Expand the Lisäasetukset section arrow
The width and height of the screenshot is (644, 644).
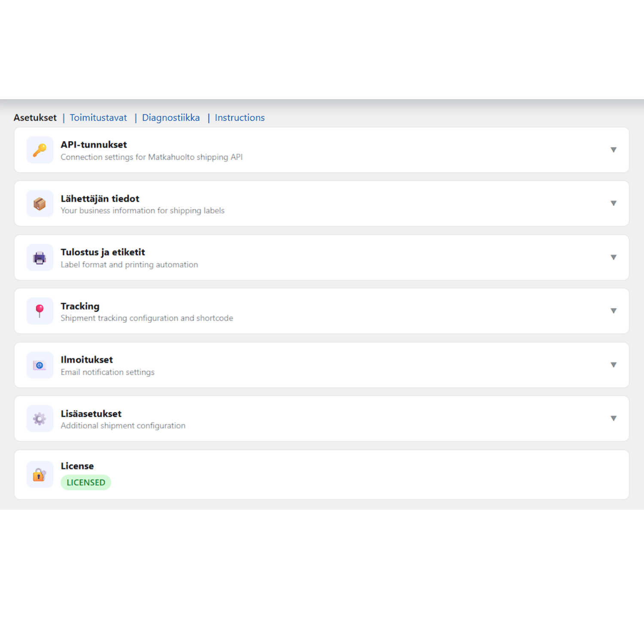pyautogui.click(x=614, y=419)
